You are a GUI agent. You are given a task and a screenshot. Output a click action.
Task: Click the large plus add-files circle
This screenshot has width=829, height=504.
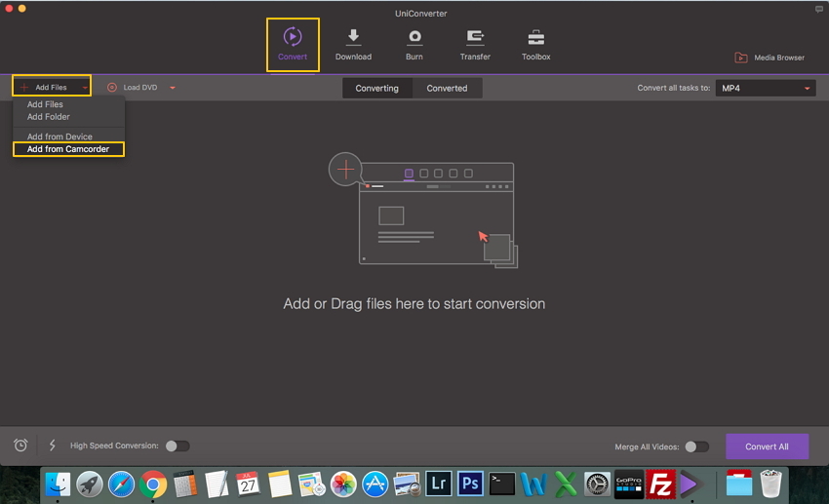[345, 170]
